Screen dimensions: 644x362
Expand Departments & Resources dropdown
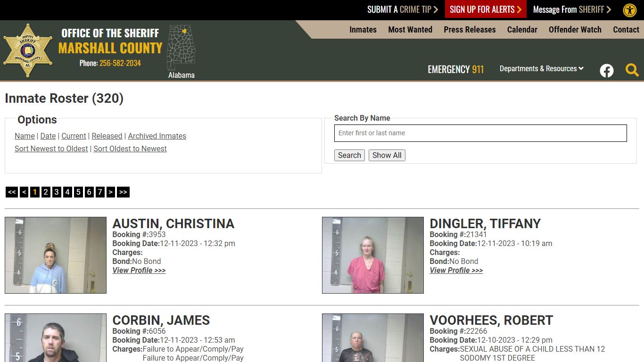click(x=542, y=68)
